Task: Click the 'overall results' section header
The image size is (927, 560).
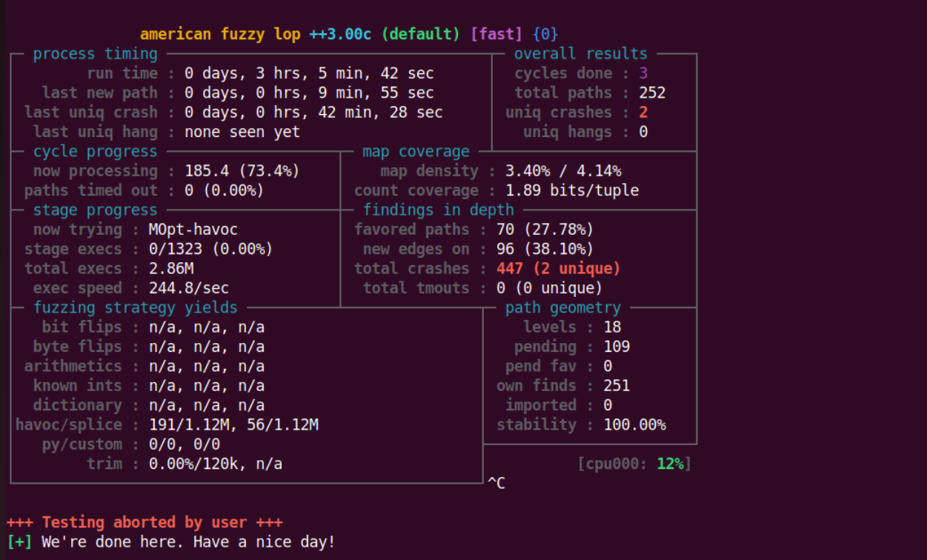Action: click(580, 54)
